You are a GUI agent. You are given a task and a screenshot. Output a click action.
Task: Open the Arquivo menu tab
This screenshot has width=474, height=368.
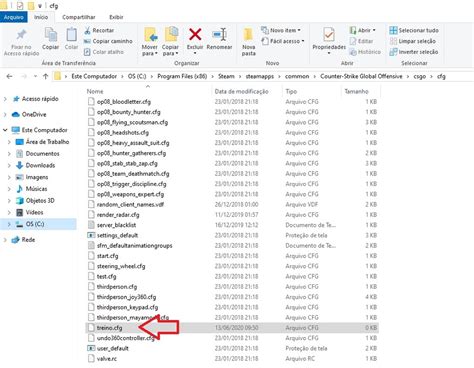coord(14,17)
